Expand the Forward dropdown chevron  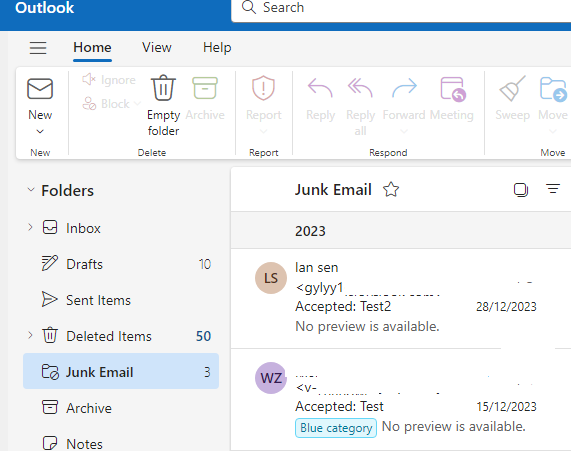(x=404, y=131)
